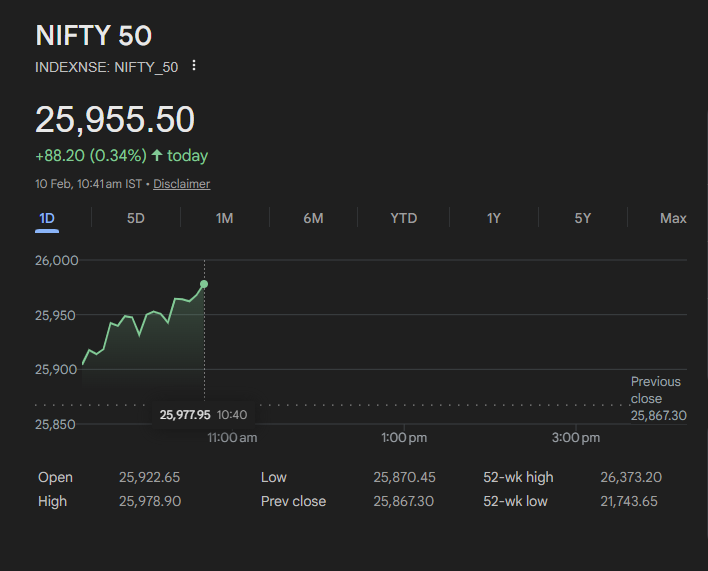Show the 1M chart range
Viewport: 708px width, 571px height.
tap(224, 218)
